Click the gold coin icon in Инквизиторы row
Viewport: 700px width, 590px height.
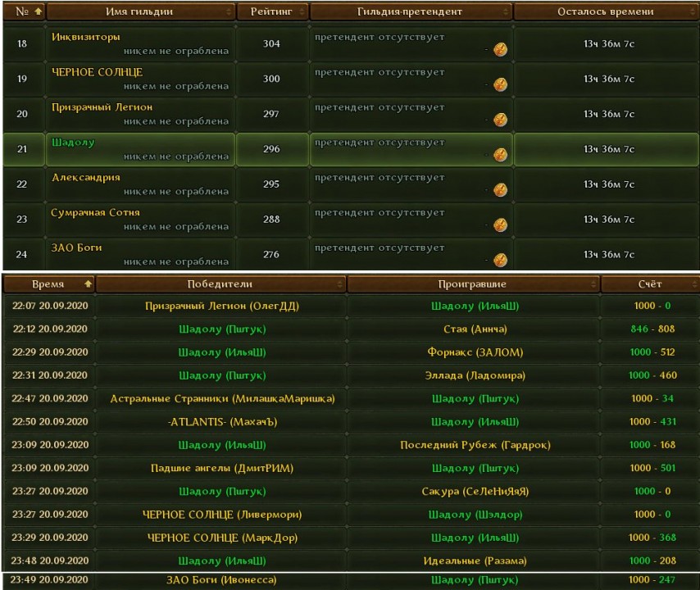pyautogui.click(x=500, y=49)
